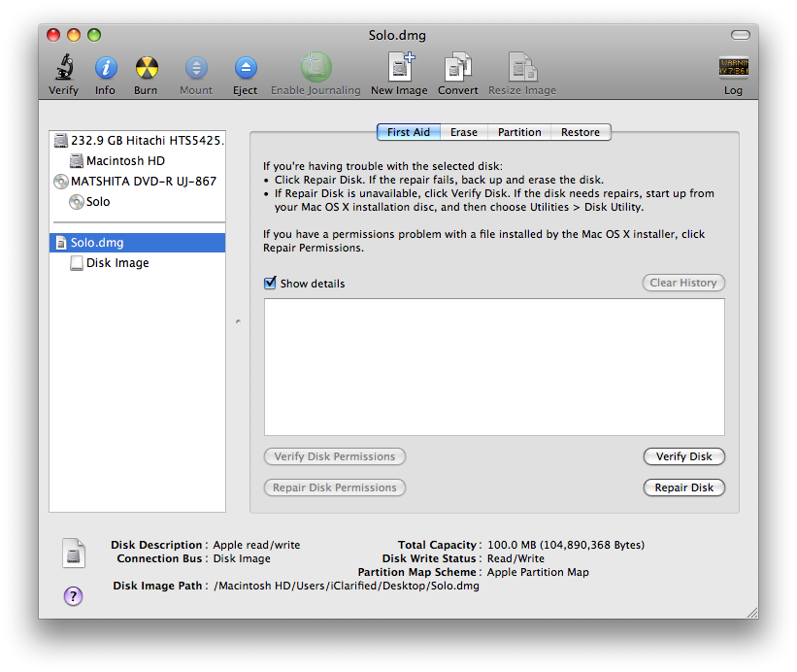Open the Log viewer icon
The width and height of the screenshot is (797, 672).
point(733,69)
